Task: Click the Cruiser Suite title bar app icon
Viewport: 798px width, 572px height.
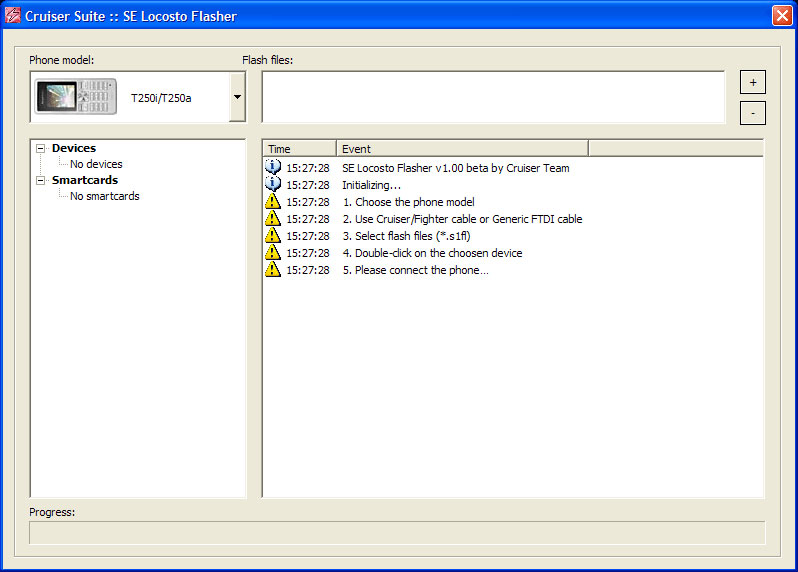Action: coord(13,15)
